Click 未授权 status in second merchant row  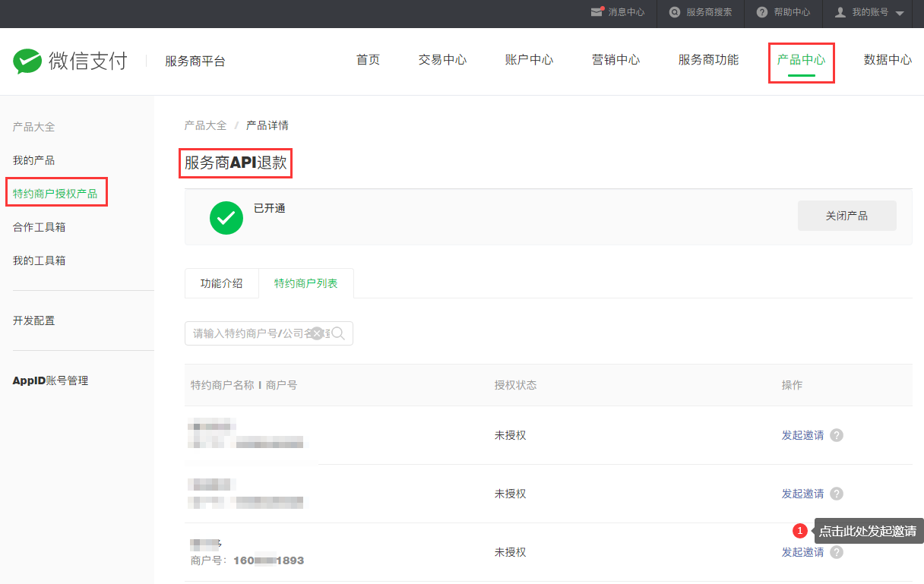coord(510,494)
